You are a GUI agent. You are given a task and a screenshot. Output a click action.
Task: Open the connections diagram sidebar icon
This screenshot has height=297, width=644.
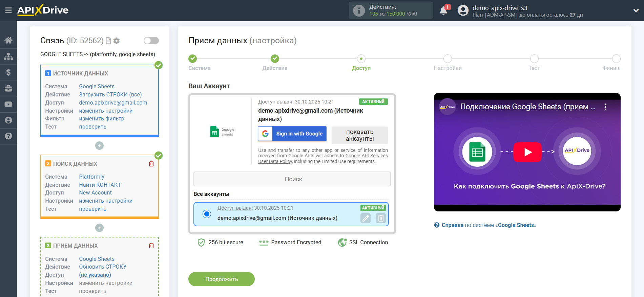[8, 56]
